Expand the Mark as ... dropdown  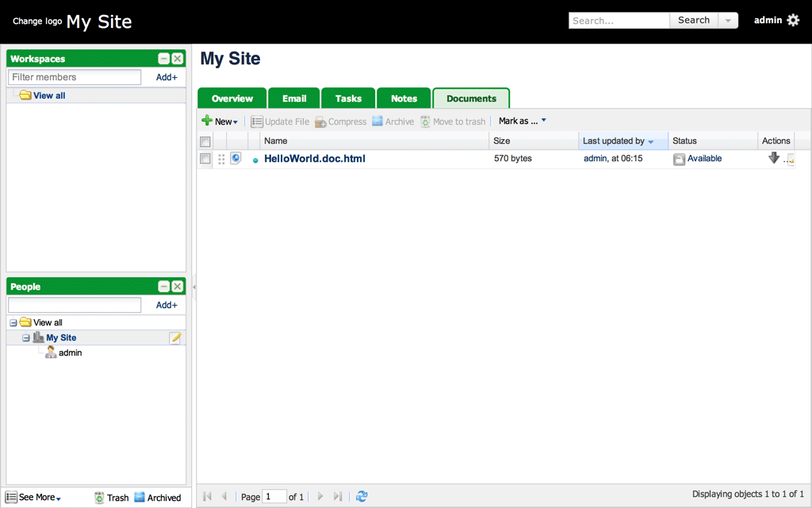pos(522,121)
